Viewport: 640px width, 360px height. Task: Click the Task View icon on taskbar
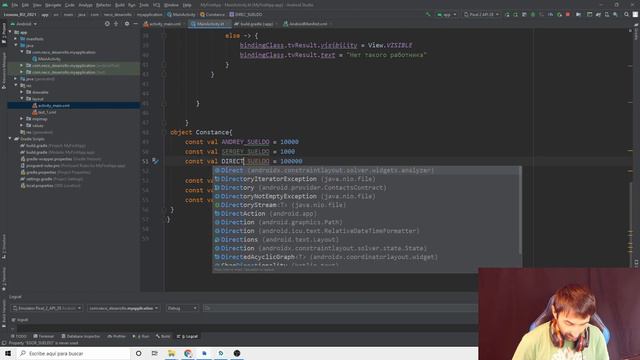(155, 353)
